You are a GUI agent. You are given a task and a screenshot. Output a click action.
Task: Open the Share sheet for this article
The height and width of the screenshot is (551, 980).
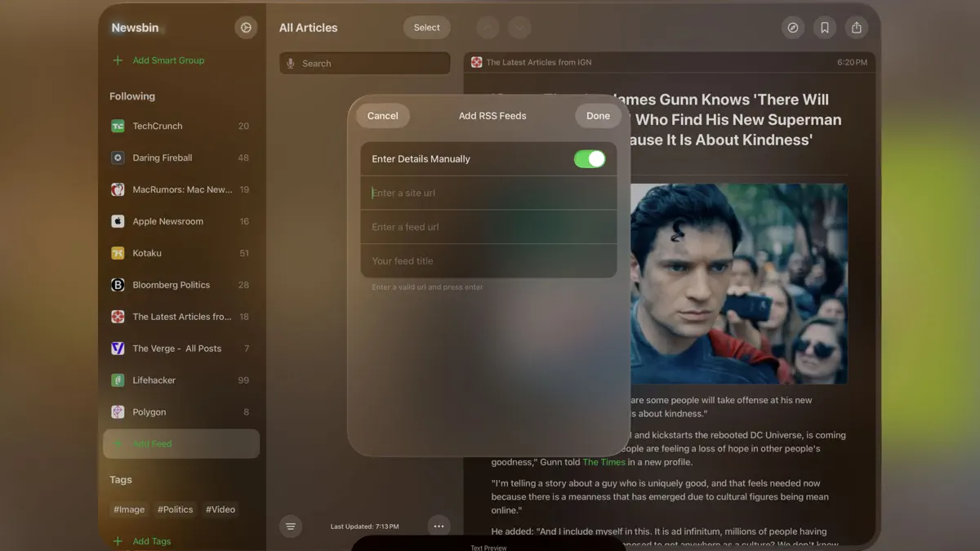[856, 27]
